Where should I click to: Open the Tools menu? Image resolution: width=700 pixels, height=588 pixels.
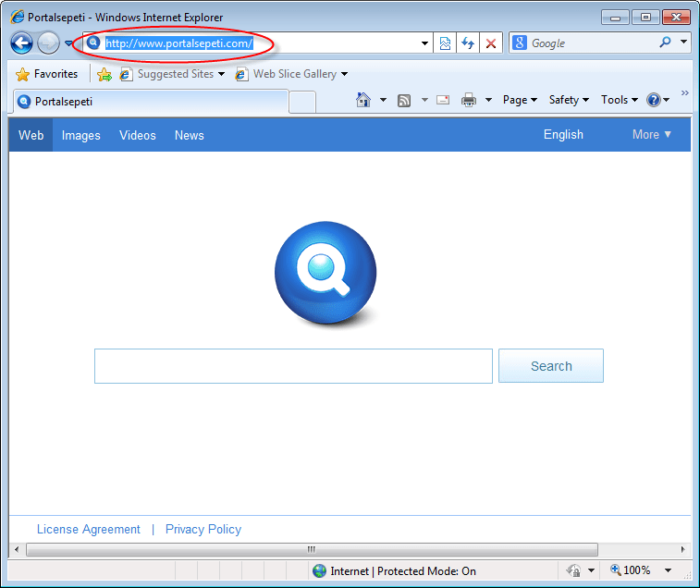(x=620, y=100)
